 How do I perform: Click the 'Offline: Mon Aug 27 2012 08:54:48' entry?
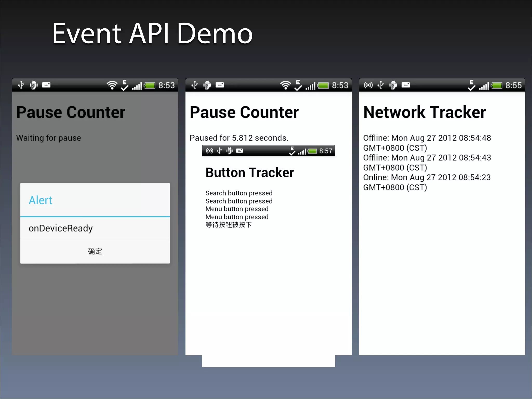point(427,143)
